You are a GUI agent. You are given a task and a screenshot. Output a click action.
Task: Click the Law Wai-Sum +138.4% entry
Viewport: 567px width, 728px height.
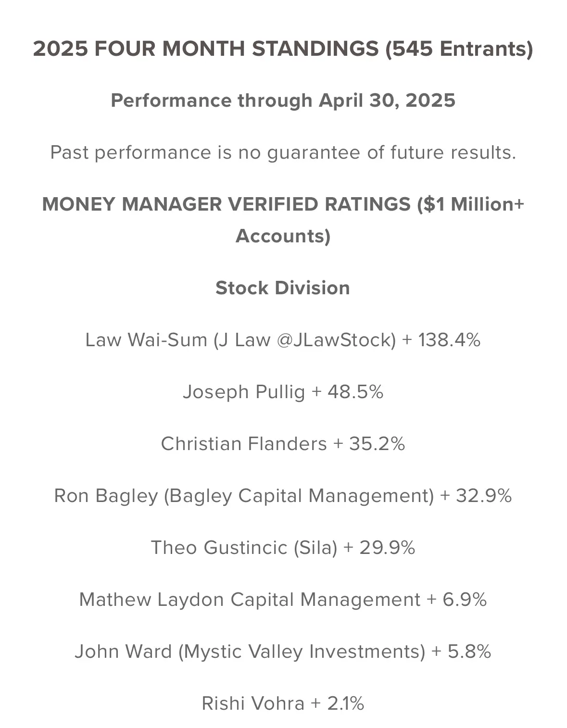(283, 340)
